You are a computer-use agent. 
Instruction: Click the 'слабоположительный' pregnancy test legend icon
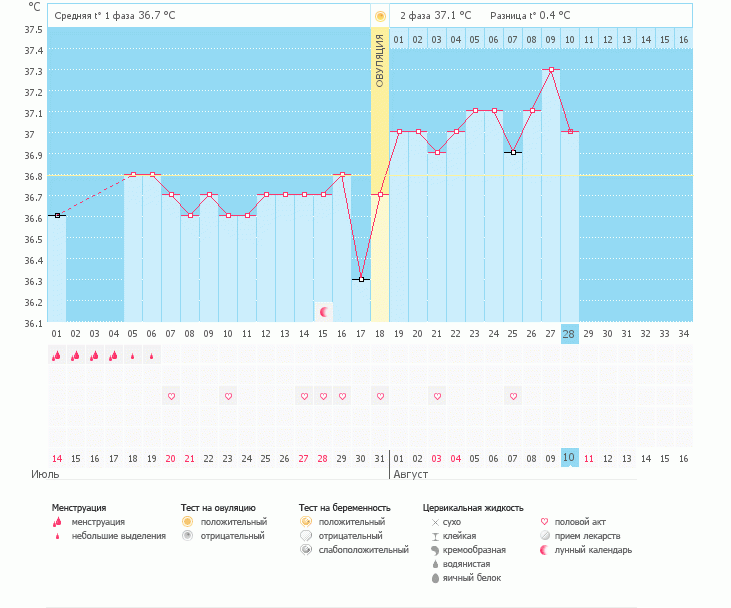[306, 550]
